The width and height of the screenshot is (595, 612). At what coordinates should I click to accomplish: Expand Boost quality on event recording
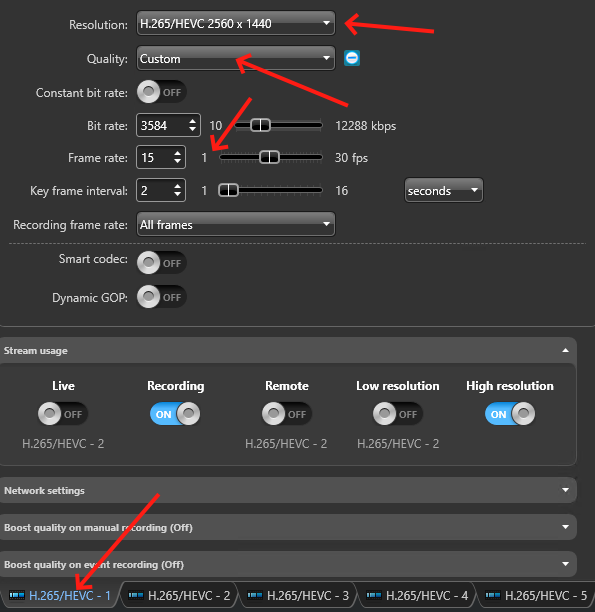coord(565,564)
